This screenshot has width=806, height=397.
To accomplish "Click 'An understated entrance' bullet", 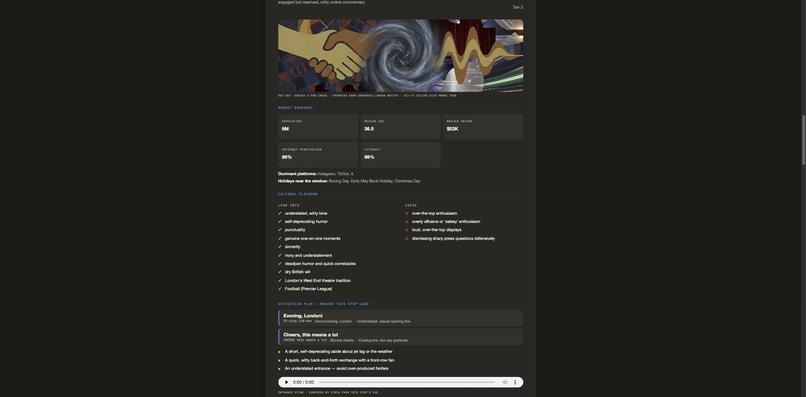I will click(x=336, y=369).
